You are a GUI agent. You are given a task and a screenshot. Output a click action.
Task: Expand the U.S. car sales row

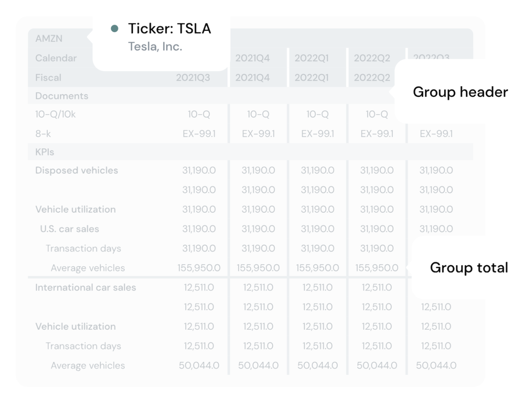pos(70,229)
